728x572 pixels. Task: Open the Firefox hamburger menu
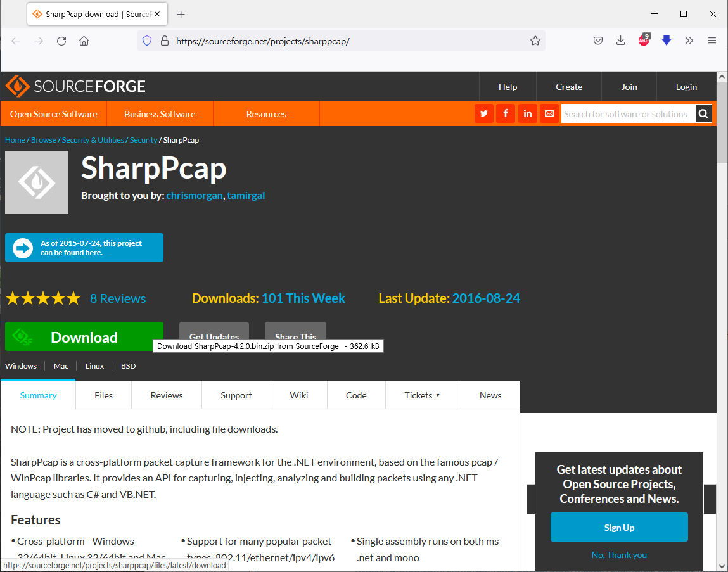click(712, 41)
